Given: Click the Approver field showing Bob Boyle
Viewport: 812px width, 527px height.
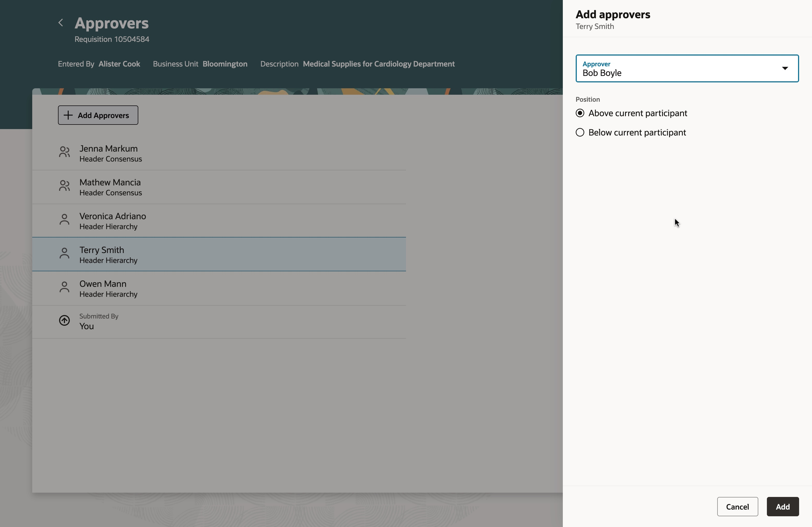Looking at the screenshot, I should (x=687, y=68).
